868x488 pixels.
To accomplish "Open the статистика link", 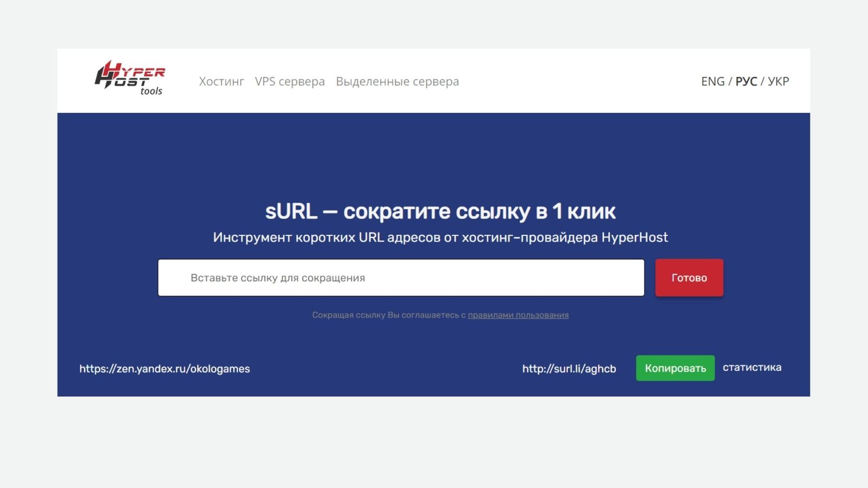I will coord(752,368).
